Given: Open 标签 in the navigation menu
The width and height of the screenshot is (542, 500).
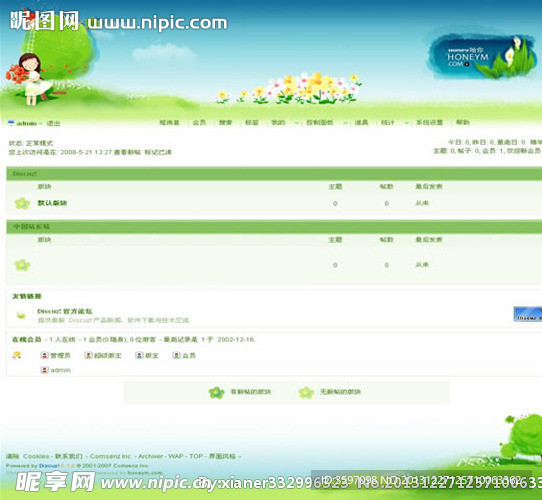Looking at the screenshot, I should point(252,122).
